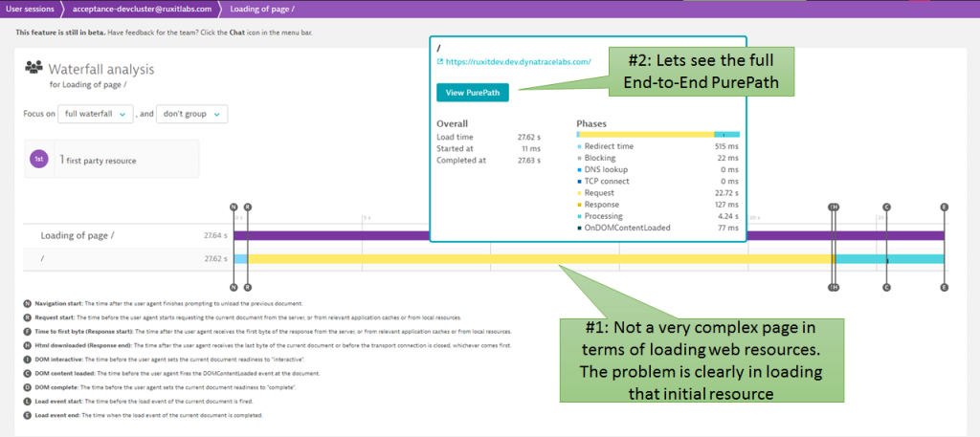The height and width of the screenshot is (437, 980).
Task: Open the 'don't group' grouping dropdown
Action: coord(191,115)
